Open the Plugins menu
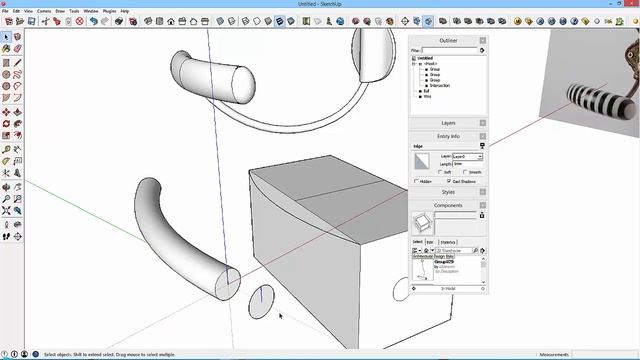Image resolution: width=640 pixels, height=360 pixels. pos(109,11)
